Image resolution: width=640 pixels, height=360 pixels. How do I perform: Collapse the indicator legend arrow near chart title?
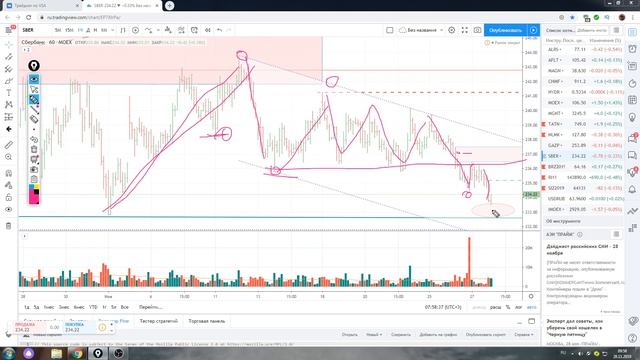click(x=26, y=50)
